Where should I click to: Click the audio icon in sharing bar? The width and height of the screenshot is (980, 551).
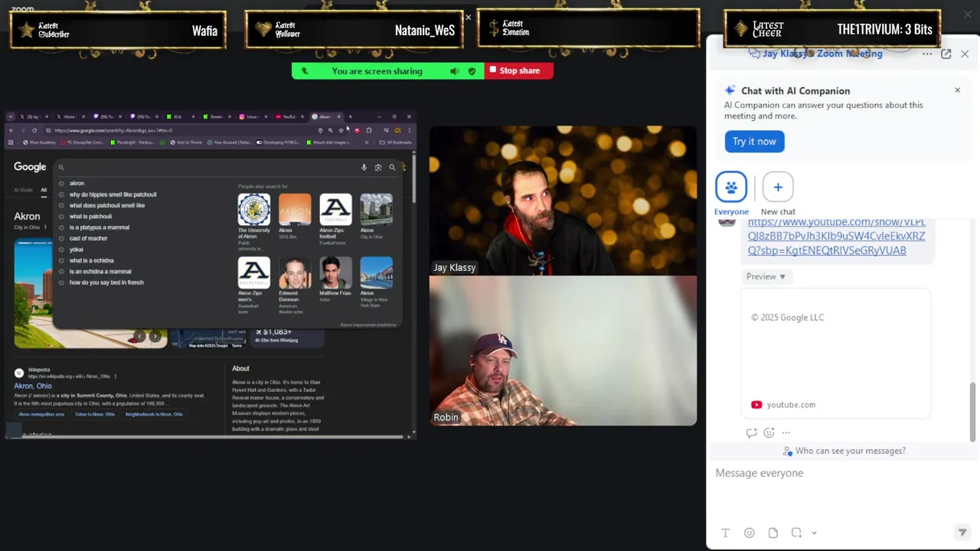click(454, 70)
